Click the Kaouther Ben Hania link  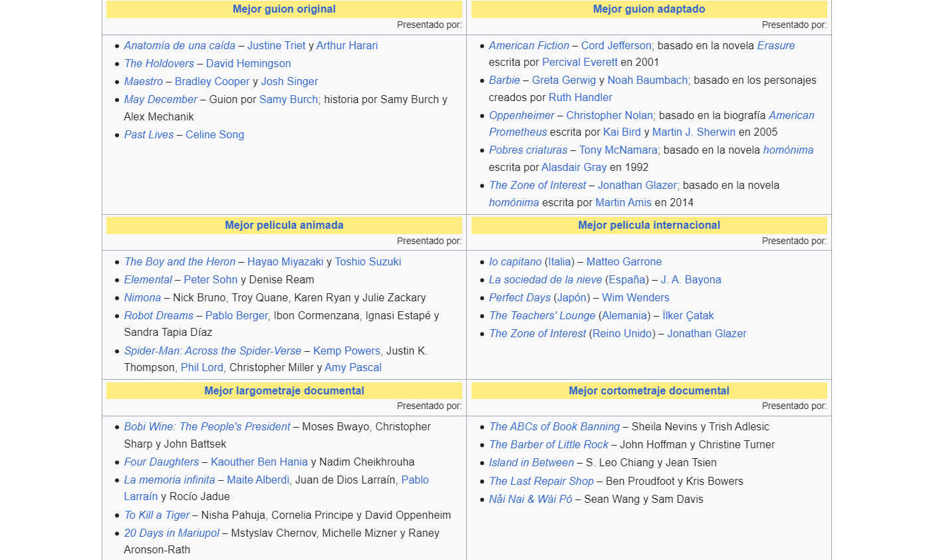point(261,462)
